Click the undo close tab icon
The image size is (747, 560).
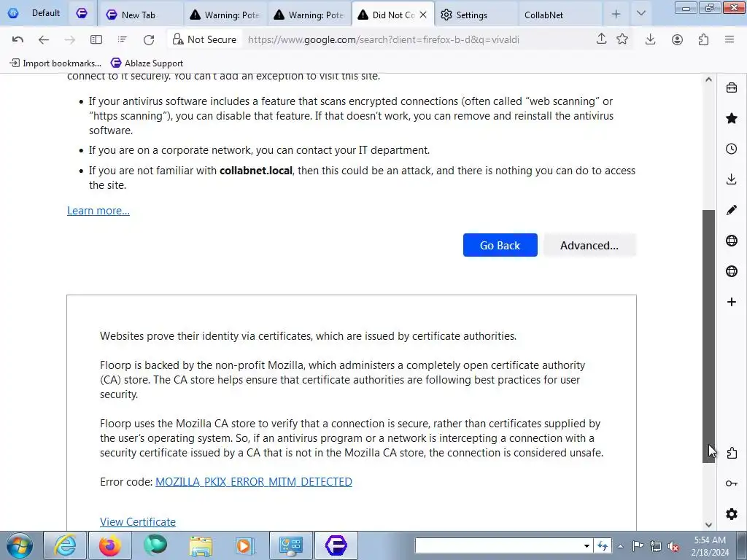[x=18, y=39]
